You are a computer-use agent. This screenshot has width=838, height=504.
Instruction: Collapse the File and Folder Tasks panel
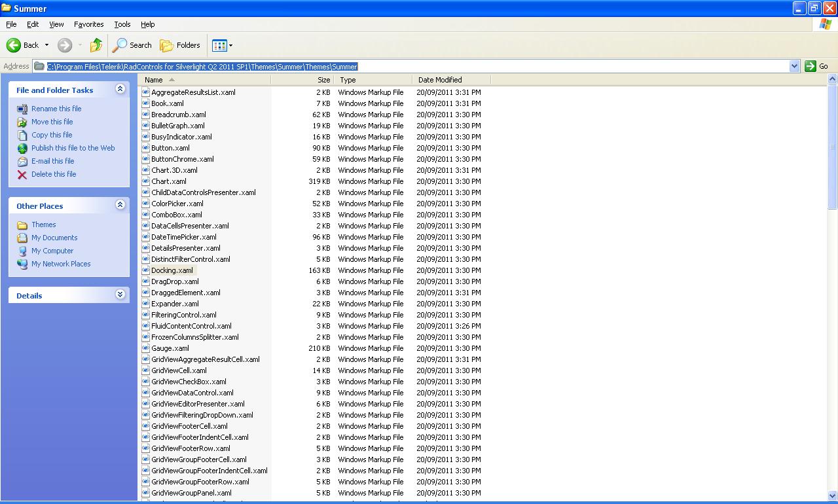[x=120, y=89]
